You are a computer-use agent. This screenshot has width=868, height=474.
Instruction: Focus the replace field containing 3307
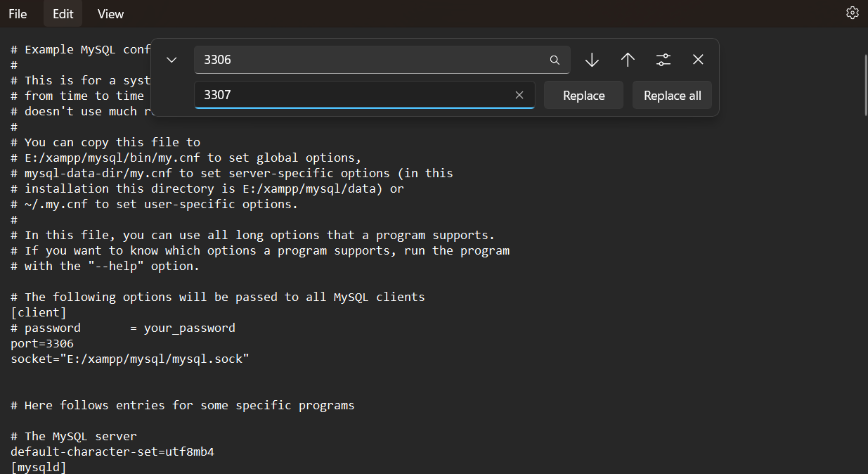pyautogui.click(x=351, y=96)
